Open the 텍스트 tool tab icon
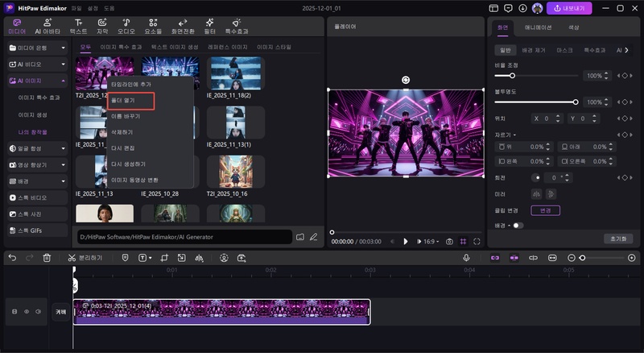Image resolution: width=644 pixels, height=353 pixels. [x=78, y=23]
